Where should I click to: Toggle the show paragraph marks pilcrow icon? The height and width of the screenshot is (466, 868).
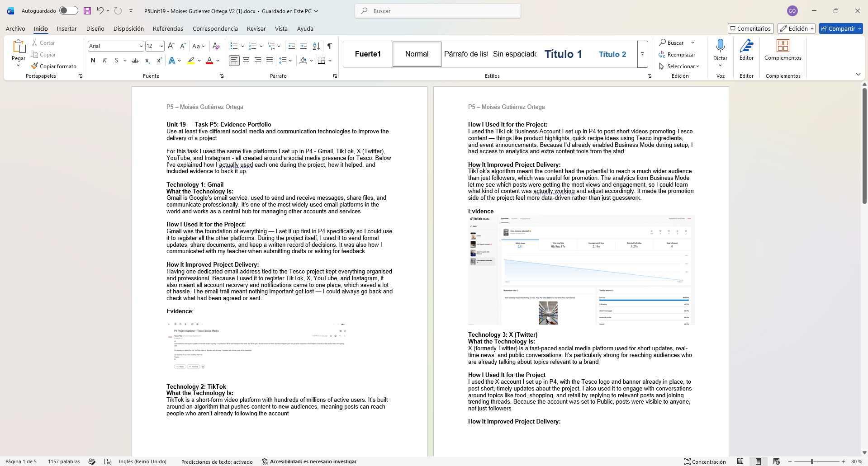pos(330,46)
